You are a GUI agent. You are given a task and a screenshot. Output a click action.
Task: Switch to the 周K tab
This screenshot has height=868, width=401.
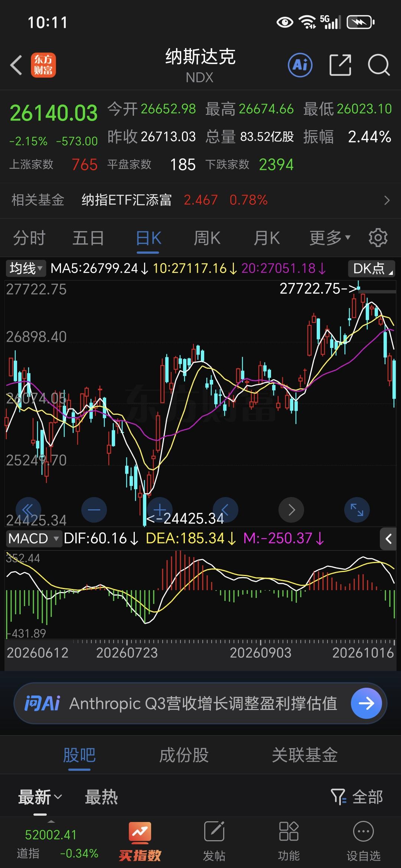[207, 238]
